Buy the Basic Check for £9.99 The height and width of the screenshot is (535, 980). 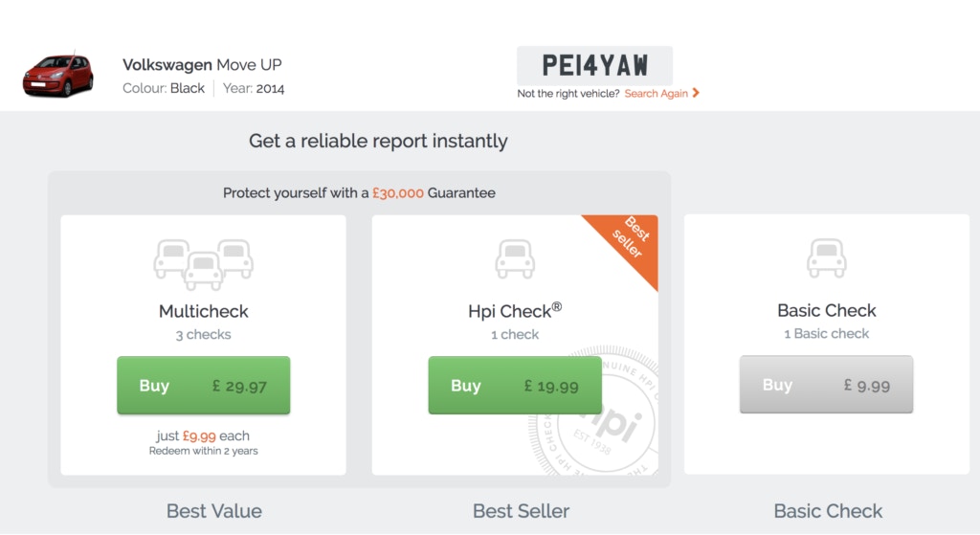pos(826,385)
